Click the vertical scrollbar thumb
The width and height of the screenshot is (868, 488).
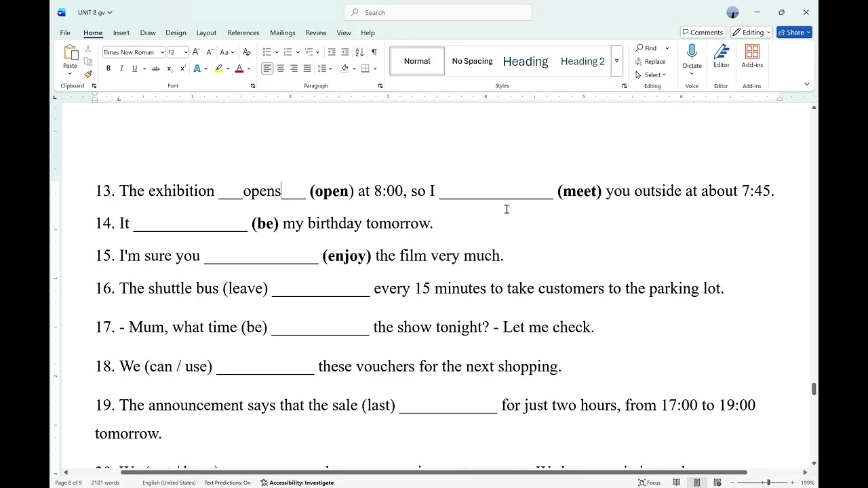(814, 389)
